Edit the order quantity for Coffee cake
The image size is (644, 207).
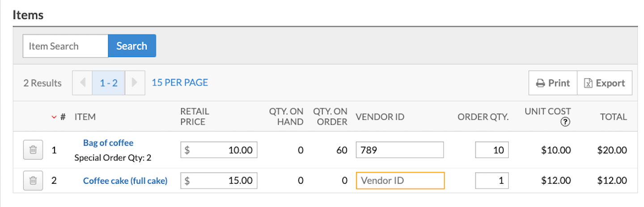492,181
